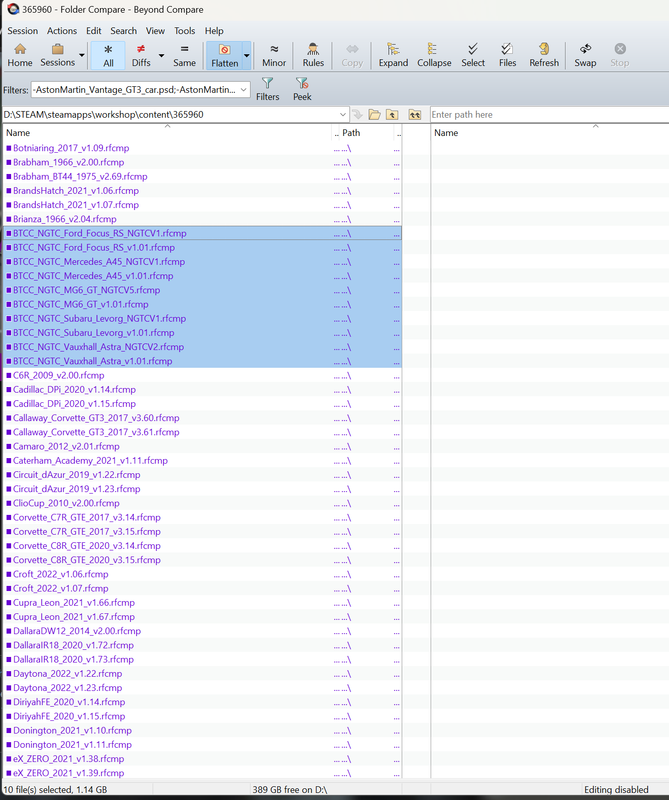This screenshot has height=800, width=669.
Task: Open the View menu
Action: pos(155,31)
